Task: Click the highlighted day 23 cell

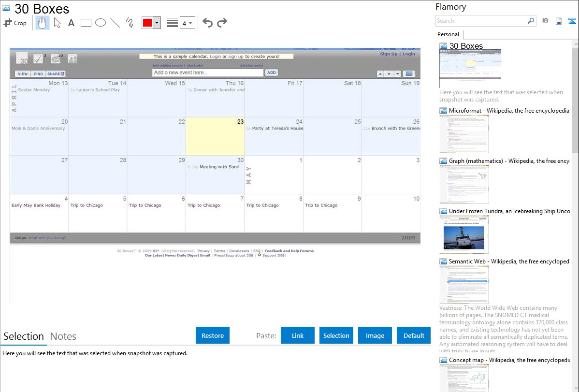Action: tap(215, 136)
